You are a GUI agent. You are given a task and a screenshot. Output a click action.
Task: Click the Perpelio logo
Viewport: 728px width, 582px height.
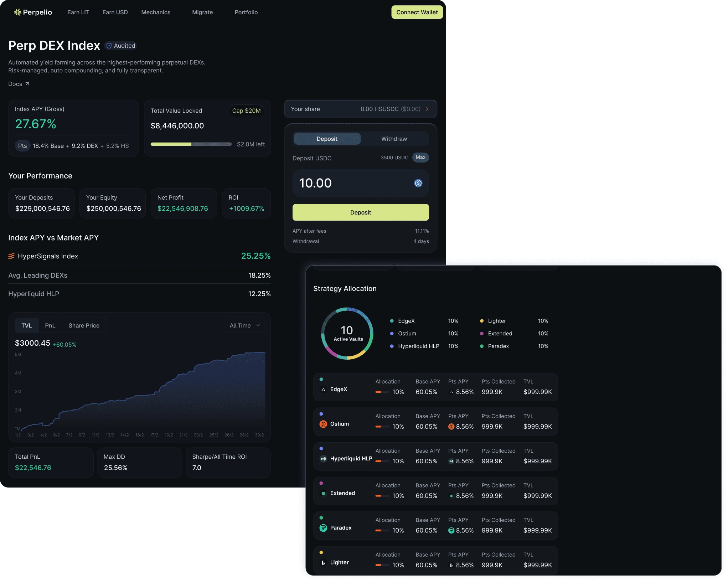[x=33, y=12]
